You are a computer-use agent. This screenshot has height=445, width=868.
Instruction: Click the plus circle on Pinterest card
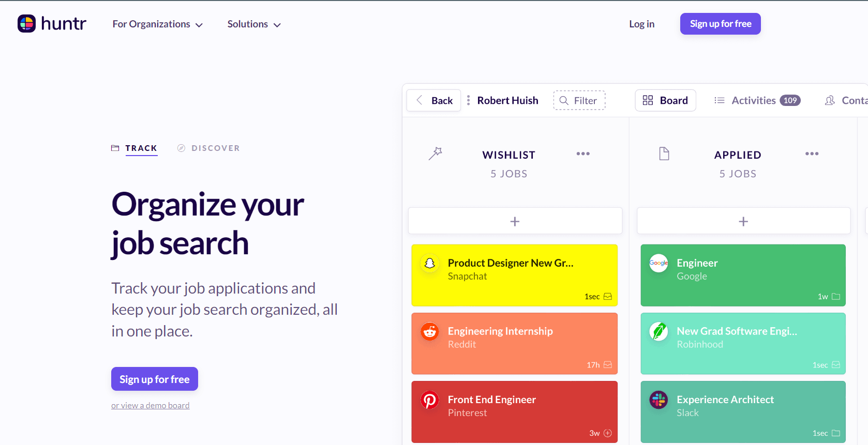tap(608, 433)
